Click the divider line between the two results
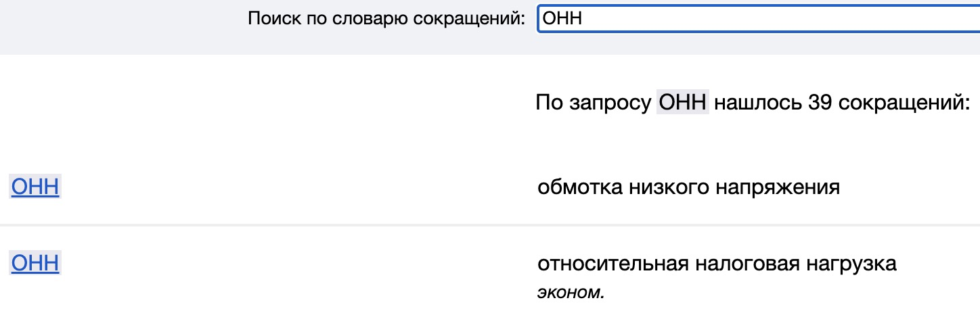The height and width of the screenshot is (311, 980). (x=490, y=224)
